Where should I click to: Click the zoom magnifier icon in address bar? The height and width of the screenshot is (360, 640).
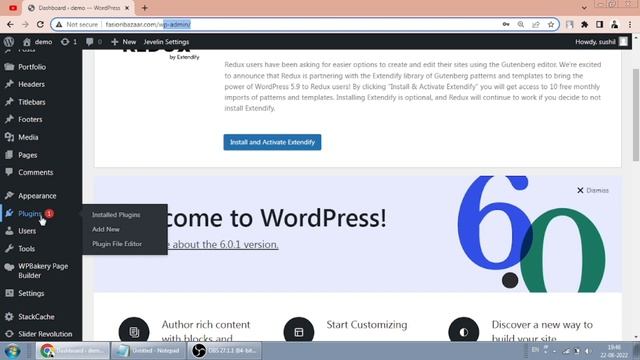(521, 24)
